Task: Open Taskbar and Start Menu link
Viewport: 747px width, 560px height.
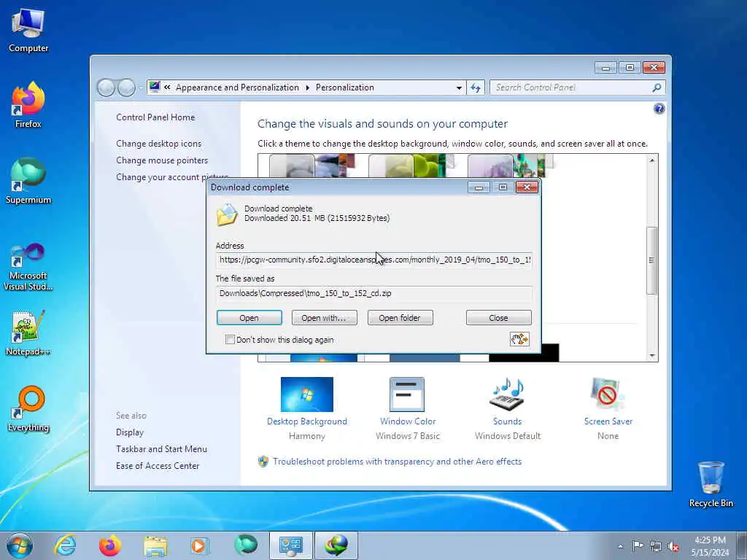Action: (x=161, y=449)
